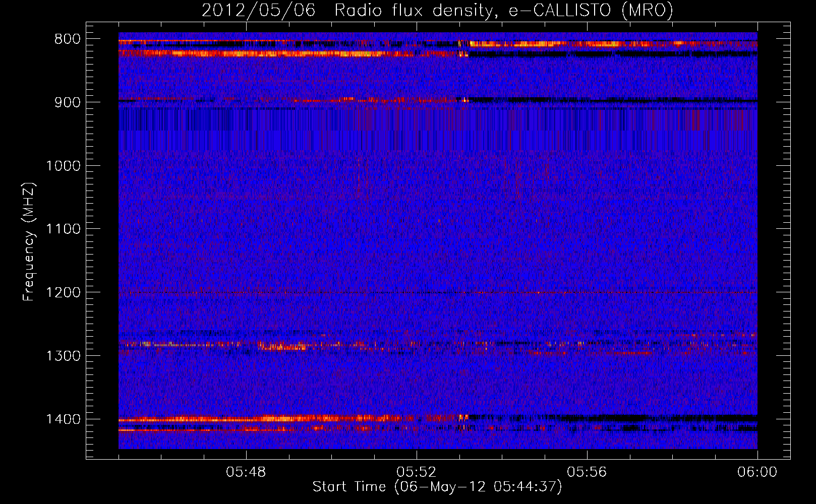
Task: Click the '1000' frequency axis label
Action: 64,166
